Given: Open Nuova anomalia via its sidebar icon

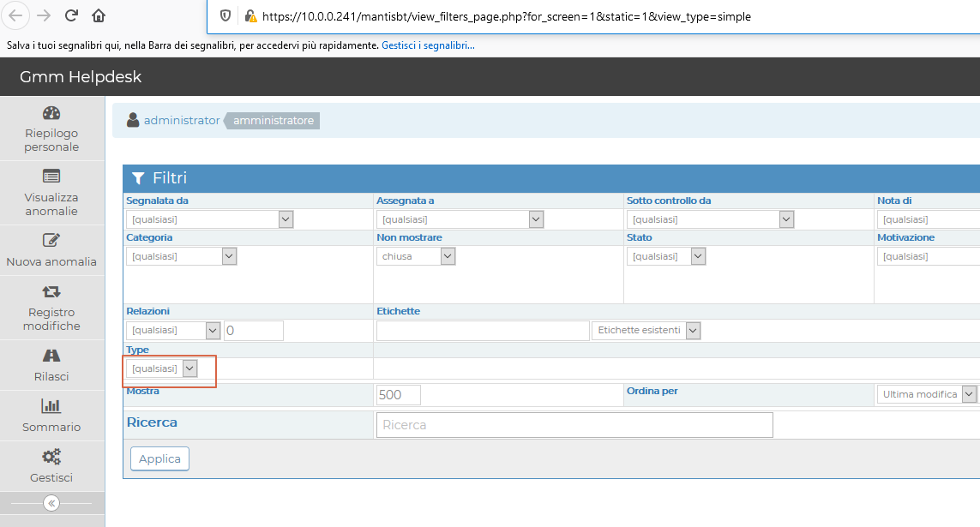Looking at the screenshot, I should pyautogui.click(x=51, y=241).
